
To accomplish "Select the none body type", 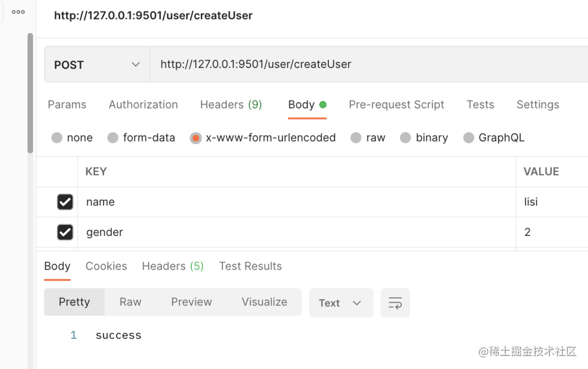I will point(57,138).
